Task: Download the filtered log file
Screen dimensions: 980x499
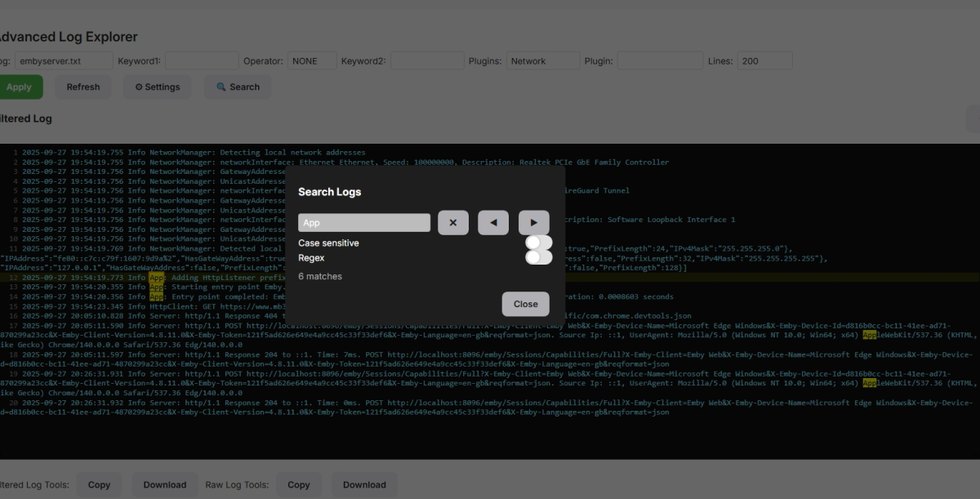Action: point(164,484)
